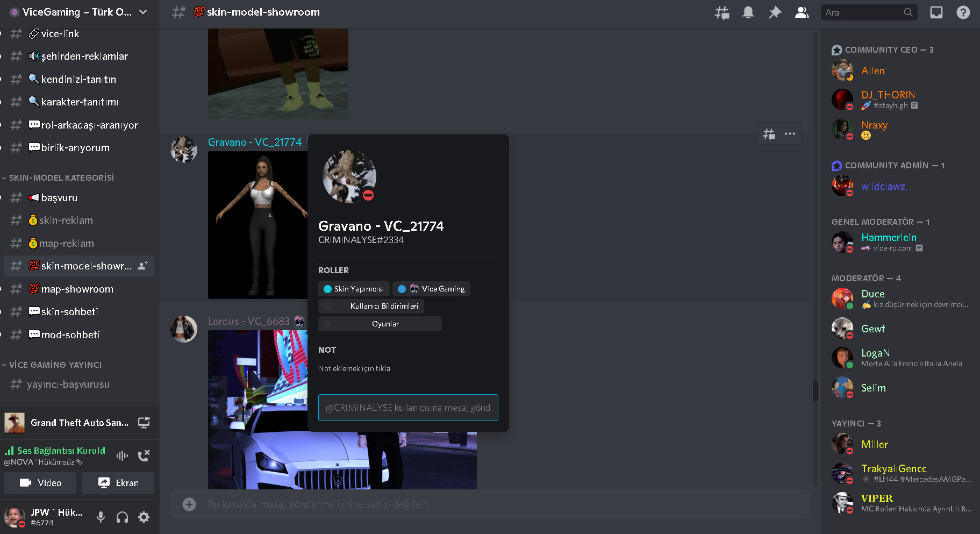Image resolution: width=980 pixels, height=534 pixels.
Task: Click Gravano - VC_21774 username in chat
Action: (x=255, y=142)
